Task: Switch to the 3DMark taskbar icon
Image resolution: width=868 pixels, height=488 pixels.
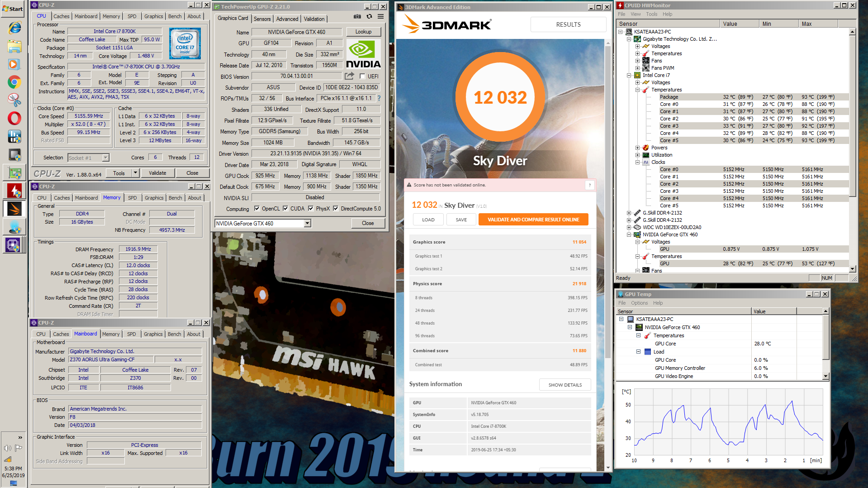Action: pyautogui.click(x=14, y=209)
